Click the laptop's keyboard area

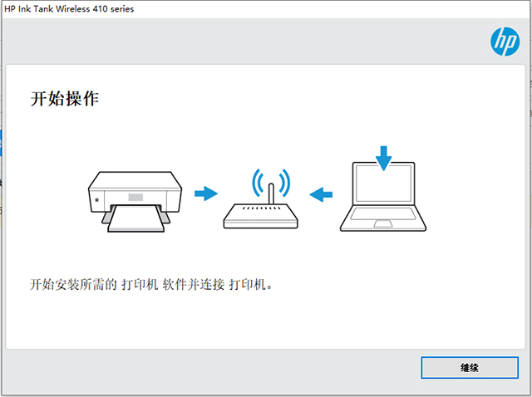pos(383,213)
